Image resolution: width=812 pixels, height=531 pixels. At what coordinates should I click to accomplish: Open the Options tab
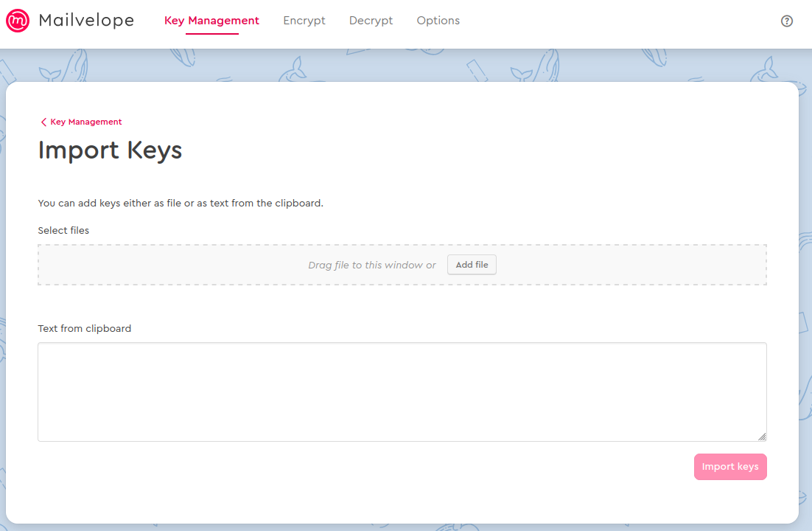438,21
